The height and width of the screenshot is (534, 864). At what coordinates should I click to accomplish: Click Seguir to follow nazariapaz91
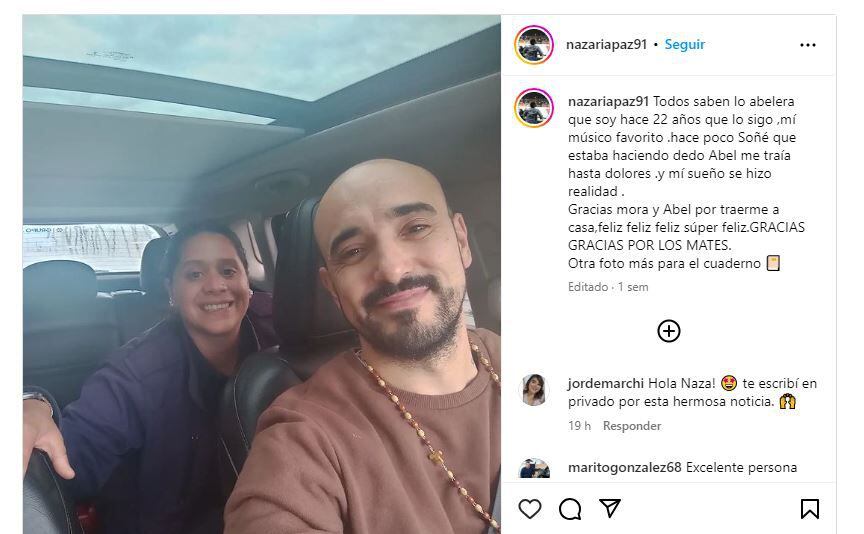(684, 45)
